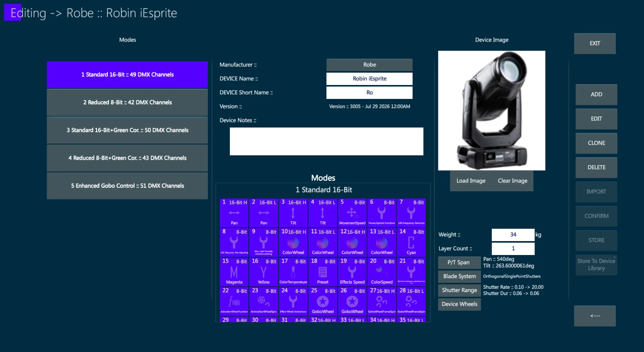
Task: Click channel 6 Power/Special Functions tile
Action: click(382, 213)
